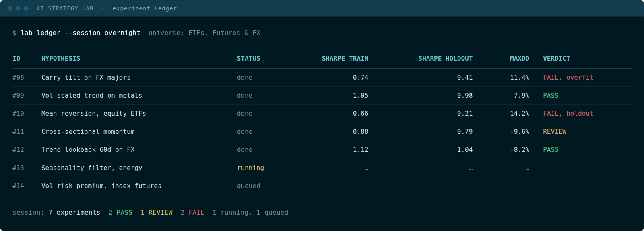Click the '7 experiments' session count
This screenshot has height=231, width=644.
[74, 213]
